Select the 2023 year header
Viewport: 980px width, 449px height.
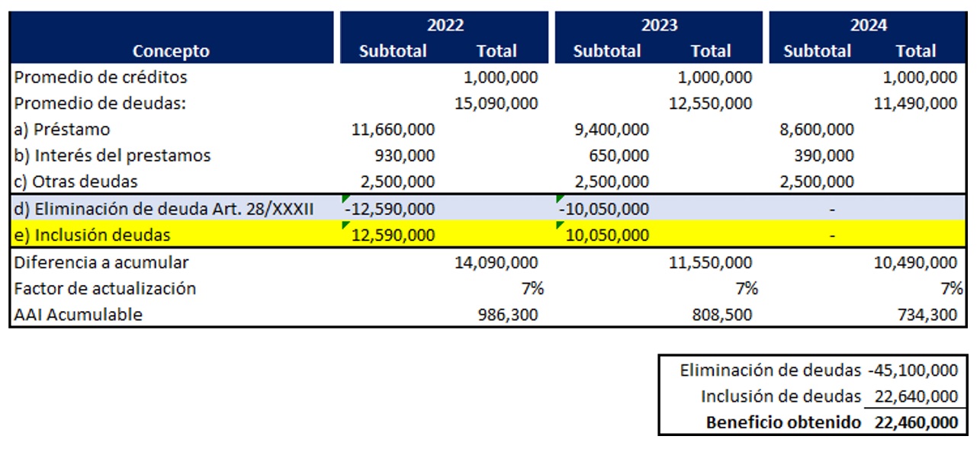tap(659, 25)
